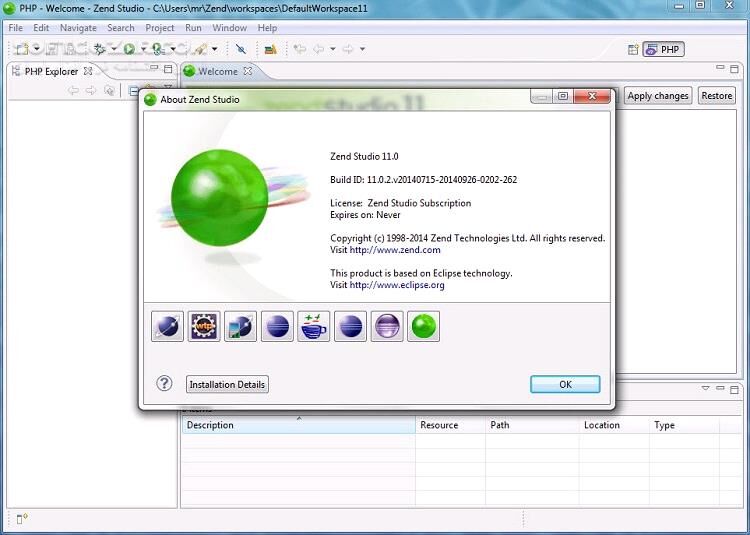Expand main toolbar Forward history dropdown
Viewport: 750px width, 535px height.
tap(363, 49)
